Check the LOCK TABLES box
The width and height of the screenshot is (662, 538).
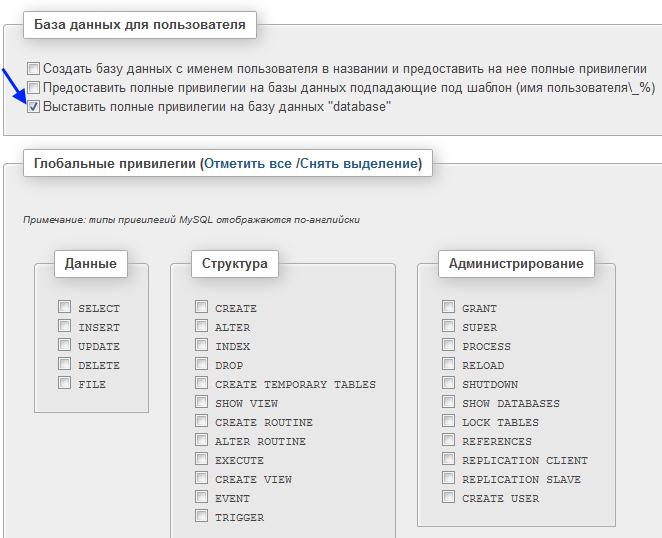(x=448, y=421)
